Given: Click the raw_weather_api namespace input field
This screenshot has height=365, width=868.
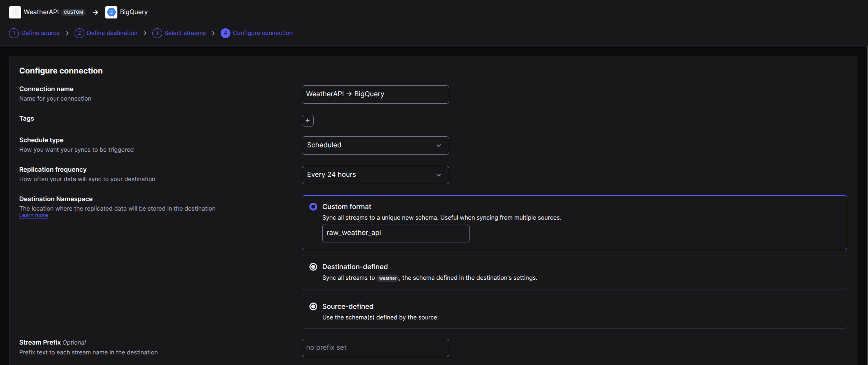Looking at the screenshot, I should (396, 233).
